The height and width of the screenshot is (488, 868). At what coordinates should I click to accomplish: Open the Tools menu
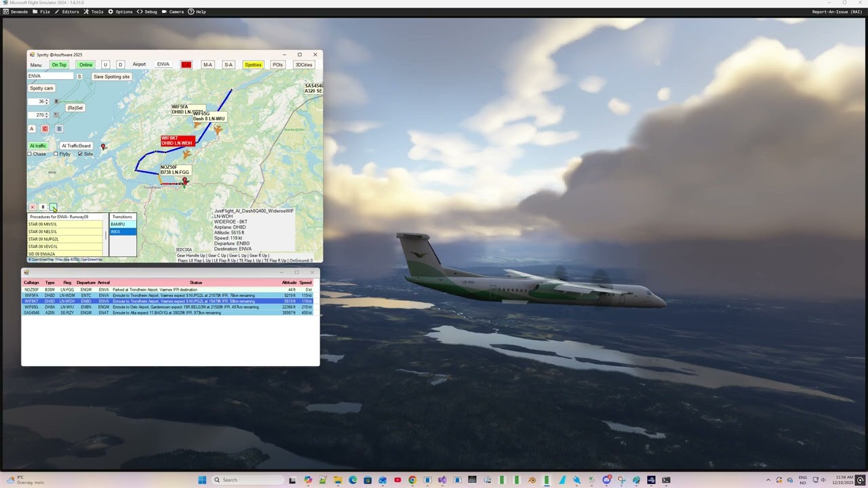[x=94, y=12]
